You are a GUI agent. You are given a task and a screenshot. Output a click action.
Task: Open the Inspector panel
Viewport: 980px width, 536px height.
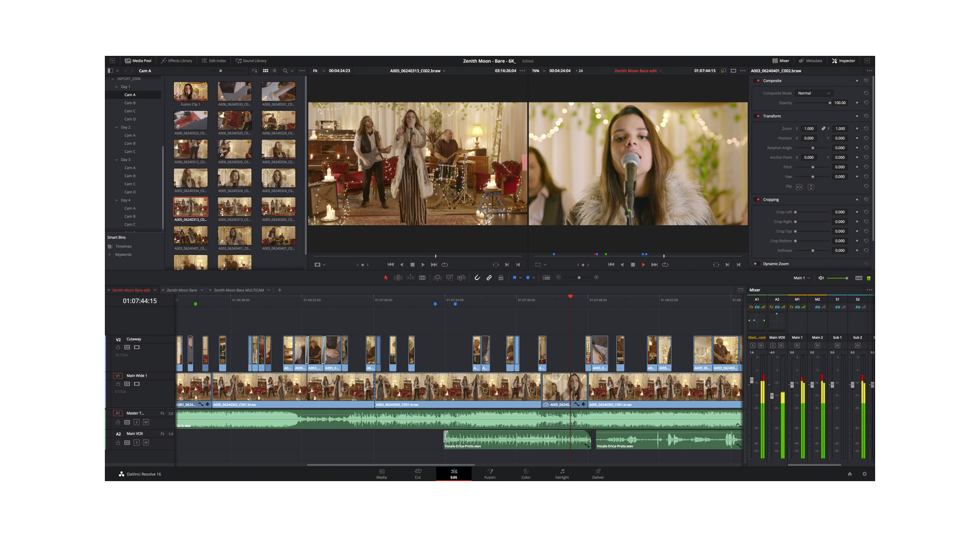pyautogui.click(x=843, y=61)
